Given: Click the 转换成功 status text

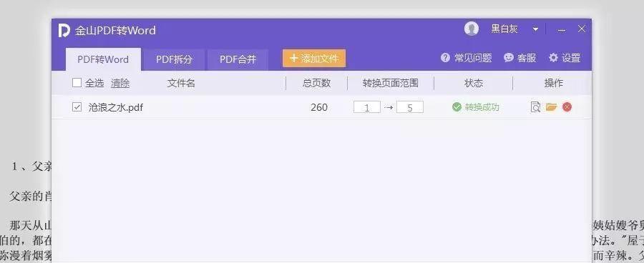Looking at the screenshot, I should (482, 107).
